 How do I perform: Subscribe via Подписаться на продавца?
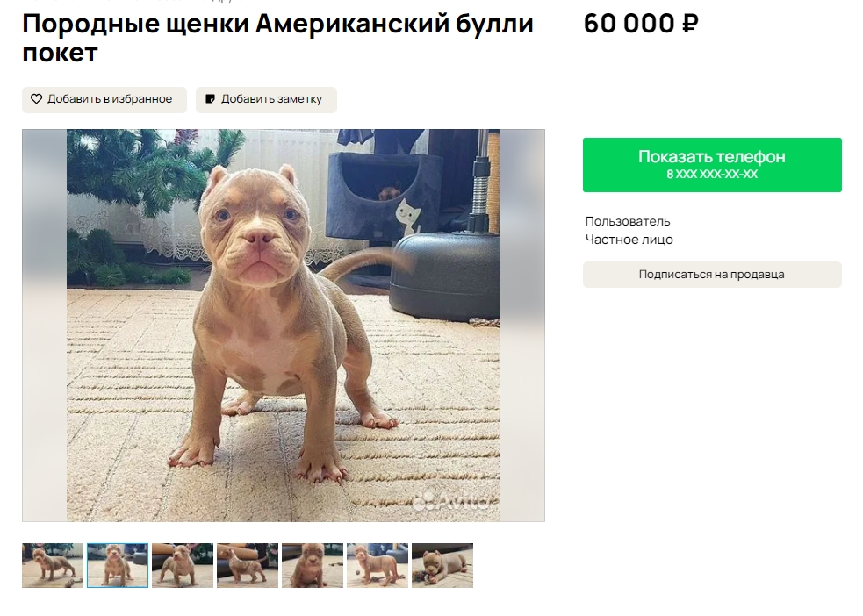[712, 275]
